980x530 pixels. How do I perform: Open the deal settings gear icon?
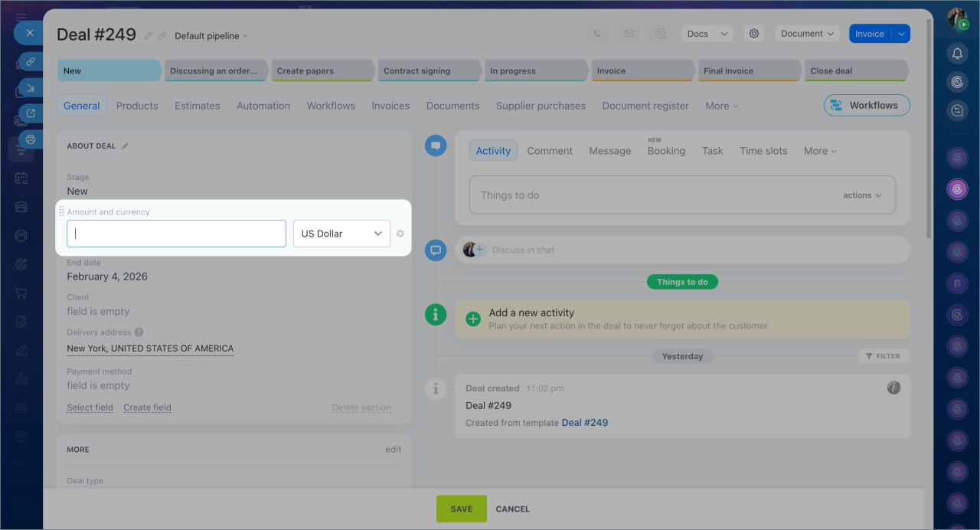point(754,34)
